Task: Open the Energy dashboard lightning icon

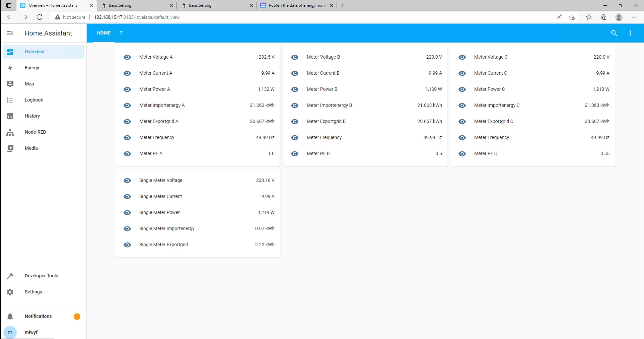Action: [x=10, y=68]
